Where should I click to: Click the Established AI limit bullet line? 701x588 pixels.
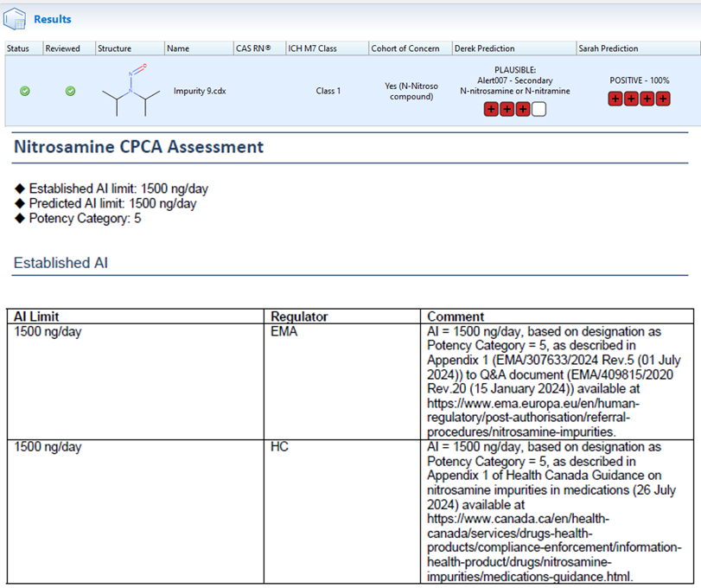(118, 189)
